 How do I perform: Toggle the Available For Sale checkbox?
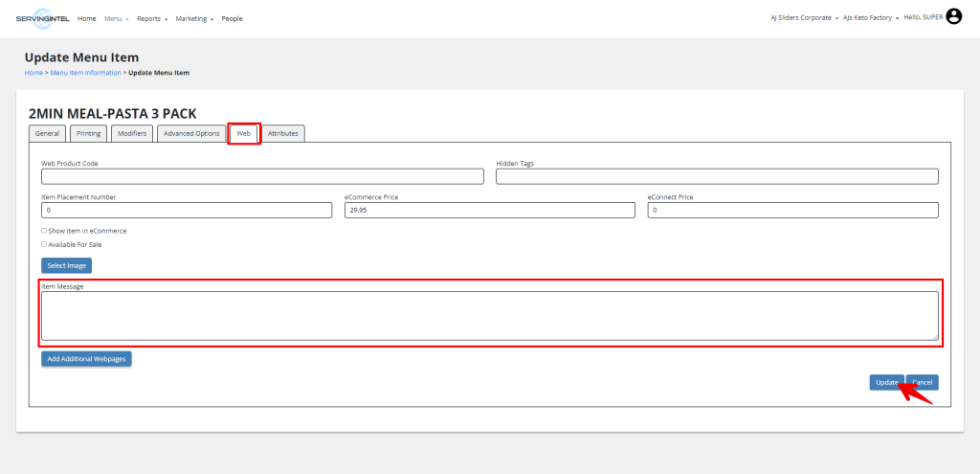pyautogui.click(x=44, y=244)
